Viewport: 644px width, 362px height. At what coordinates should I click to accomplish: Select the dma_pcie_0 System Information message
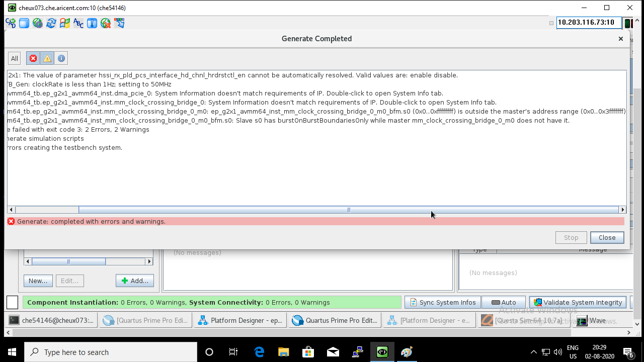click(x=225, y=94)
